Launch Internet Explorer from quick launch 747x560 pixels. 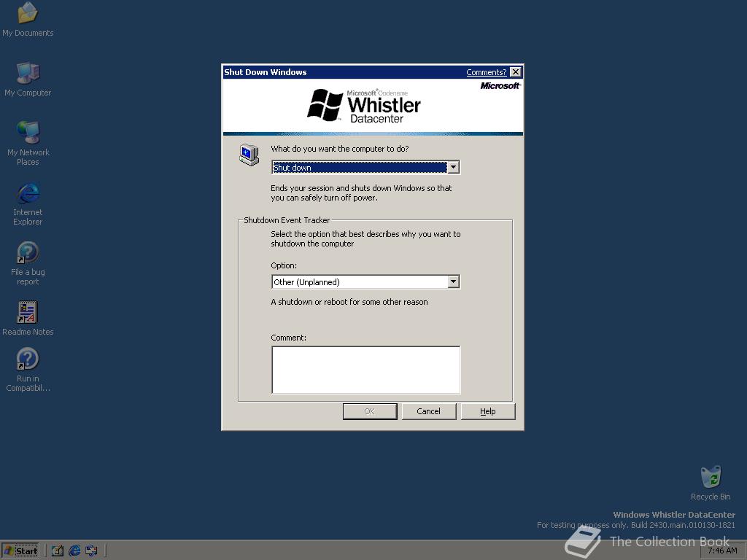tap(74, 551)
